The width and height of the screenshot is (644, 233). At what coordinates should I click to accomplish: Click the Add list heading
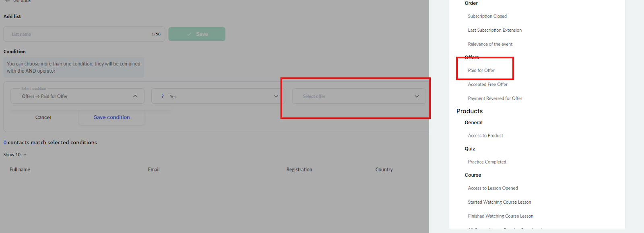point(12,16)
